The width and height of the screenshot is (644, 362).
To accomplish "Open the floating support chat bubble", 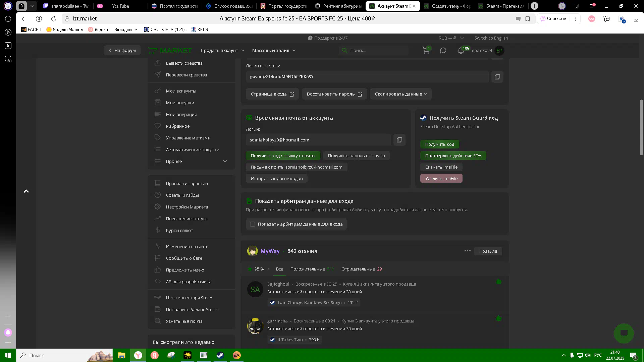I will tap(624, 333).
